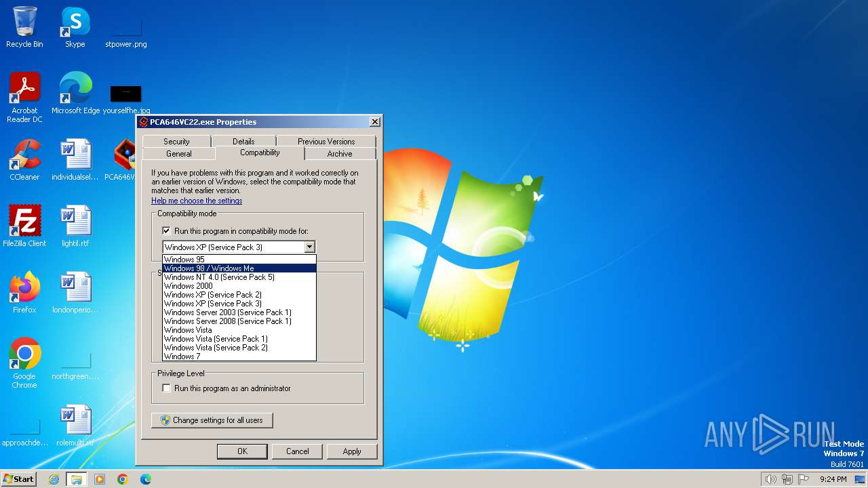Click Change settings for all users

pyautogui.click(x=212, y=420)
